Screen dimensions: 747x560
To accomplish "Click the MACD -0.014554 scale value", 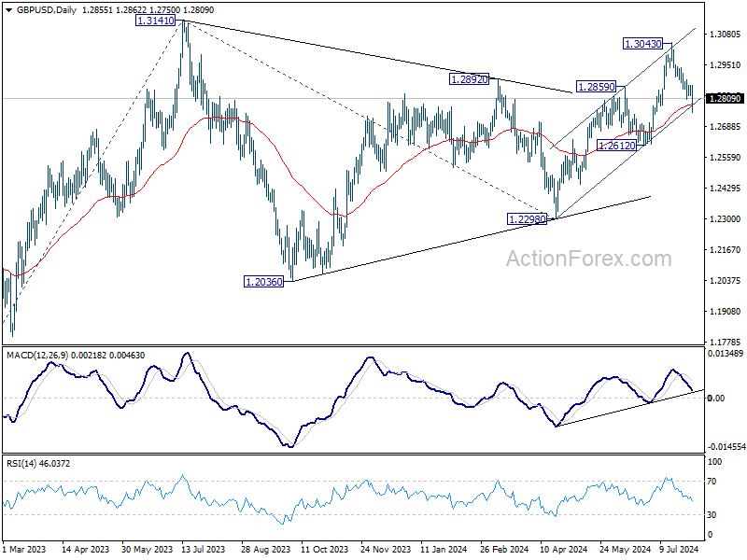I will tap(726, 447).
